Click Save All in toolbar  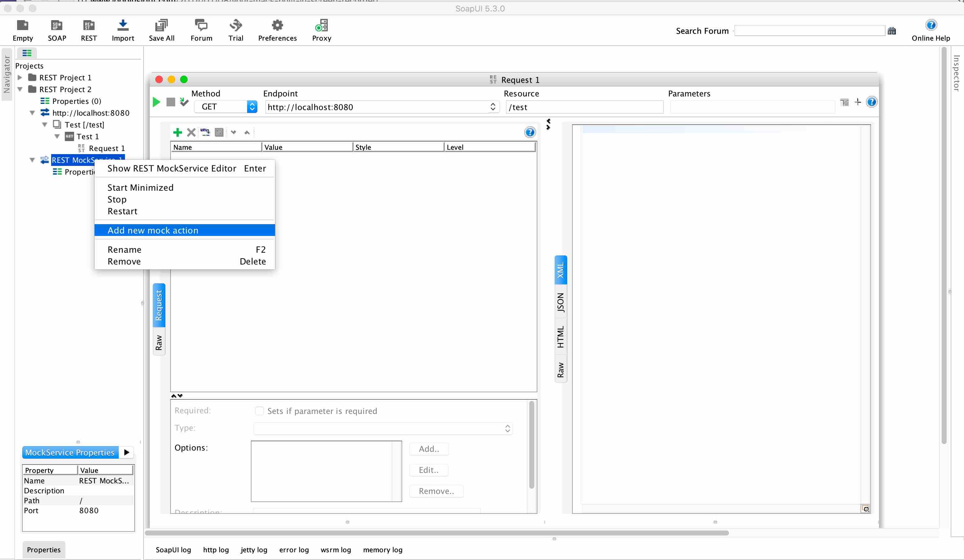[x=162, y=30]
